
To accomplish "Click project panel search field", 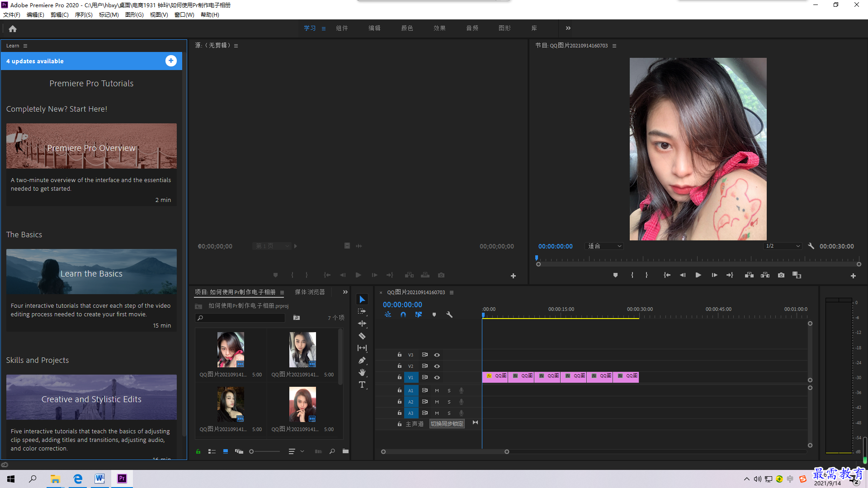I will click(x=241, y=318).
